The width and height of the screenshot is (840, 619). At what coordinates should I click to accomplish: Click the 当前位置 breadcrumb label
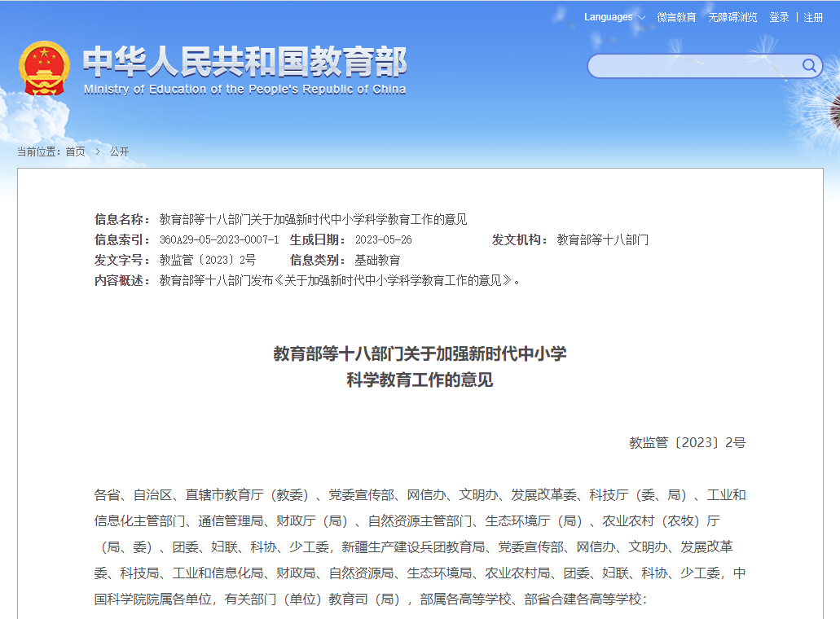[38, 151]
